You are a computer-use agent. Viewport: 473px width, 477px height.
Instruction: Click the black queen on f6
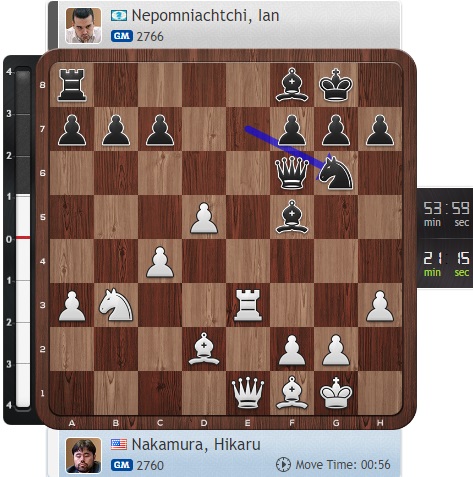(x=292, y=173)
